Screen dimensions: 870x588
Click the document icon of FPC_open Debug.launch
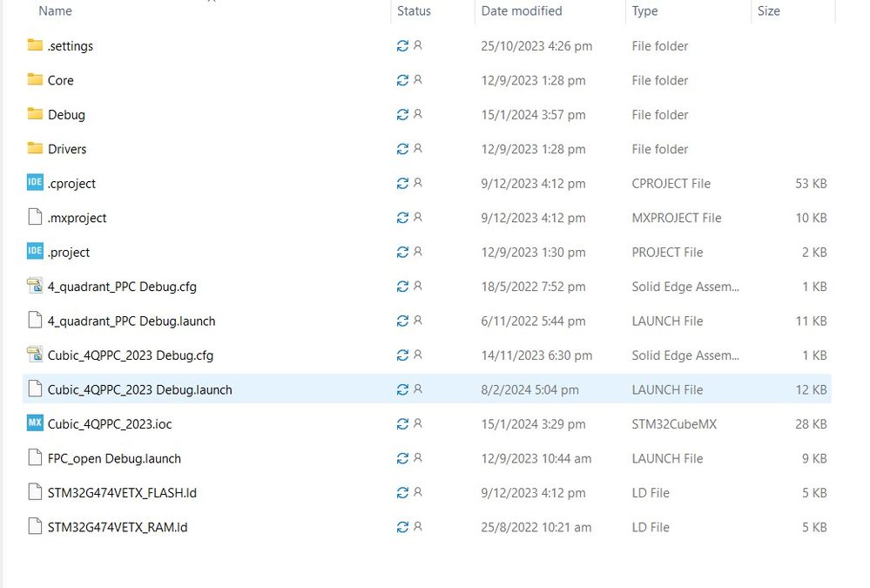(x=35, y=458)
